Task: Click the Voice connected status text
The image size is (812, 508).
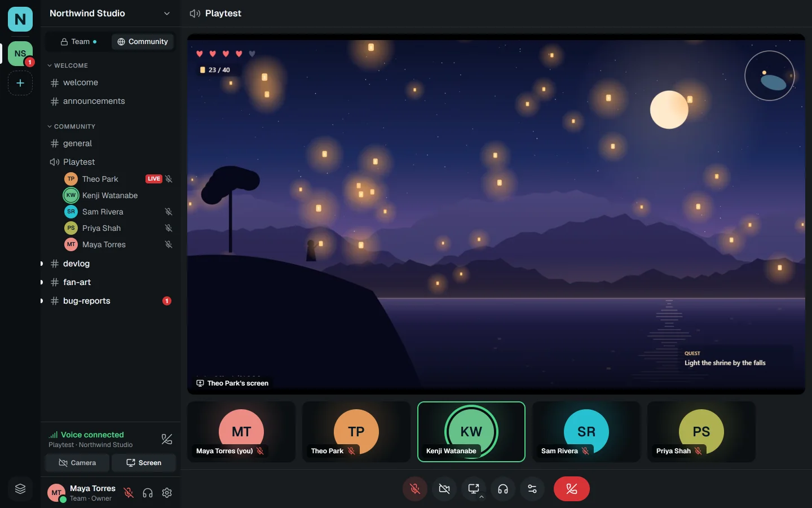Action: (92, 435)
